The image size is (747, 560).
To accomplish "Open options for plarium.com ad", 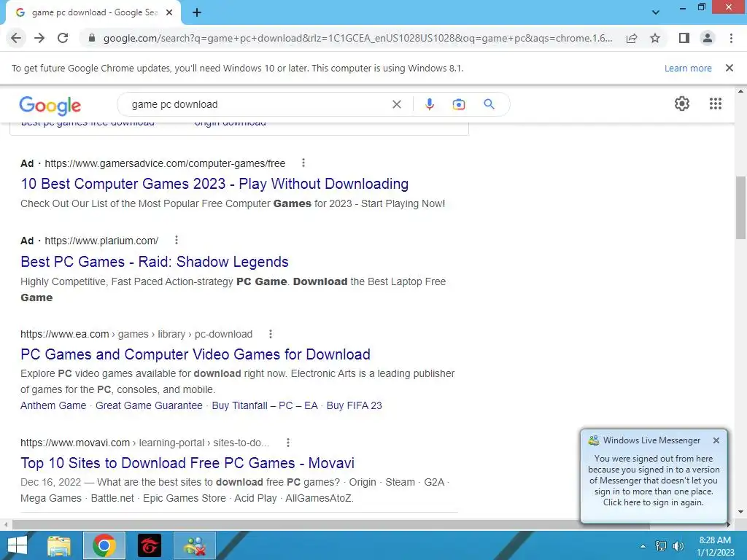I will 177,240.
